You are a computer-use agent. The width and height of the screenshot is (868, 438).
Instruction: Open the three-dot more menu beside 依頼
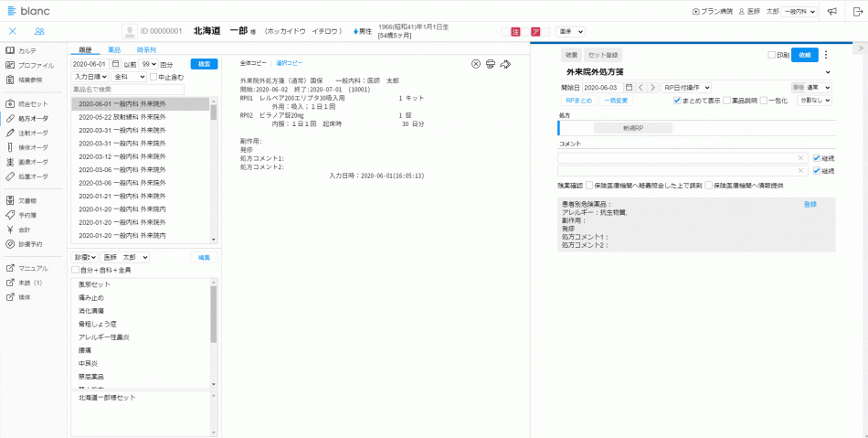(x=827, y=55)
